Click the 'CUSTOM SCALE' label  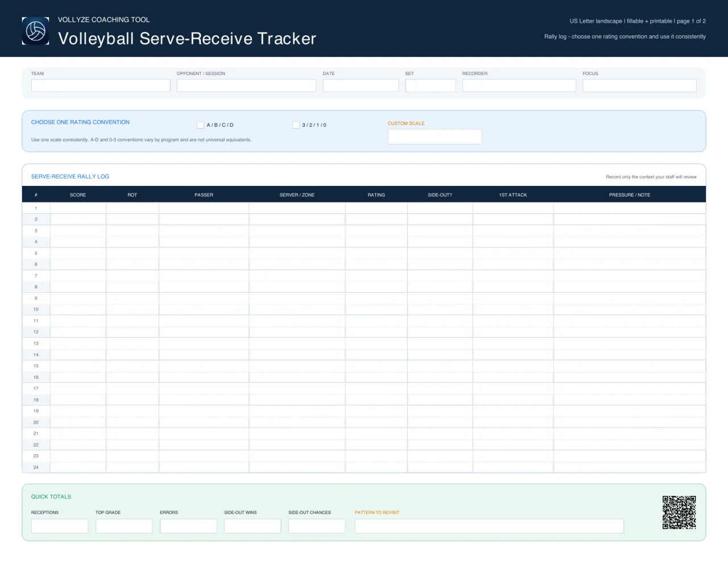tap(406, 123)
